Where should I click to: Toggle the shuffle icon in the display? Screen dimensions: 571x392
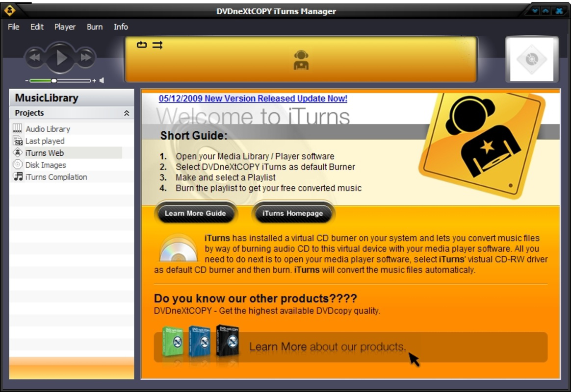[x=157, y=45]
